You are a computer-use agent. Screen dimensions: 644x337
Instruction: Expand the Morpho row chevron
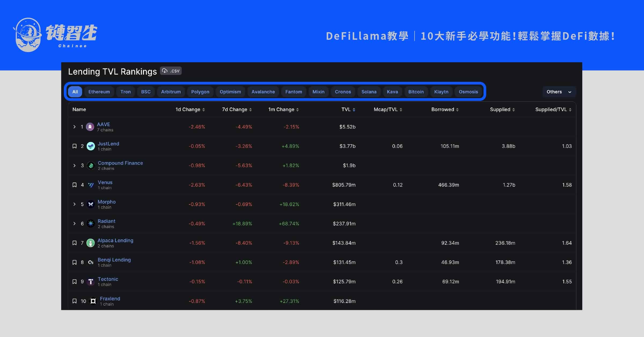(74, 204)
